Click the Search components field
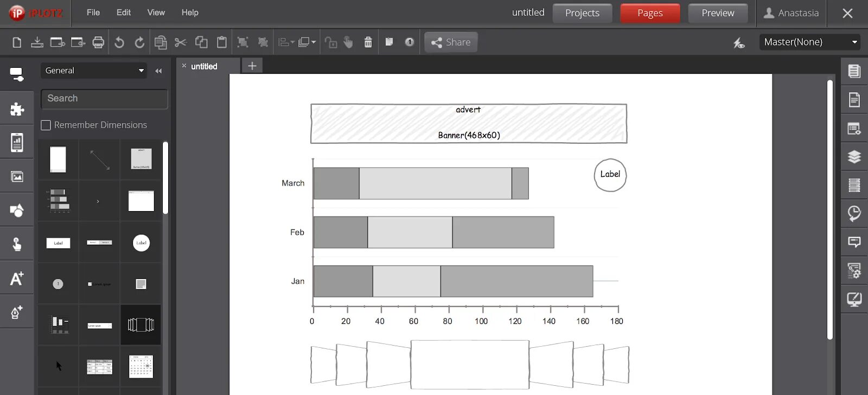This screenshot has width=868, height=395. point(104,99)
